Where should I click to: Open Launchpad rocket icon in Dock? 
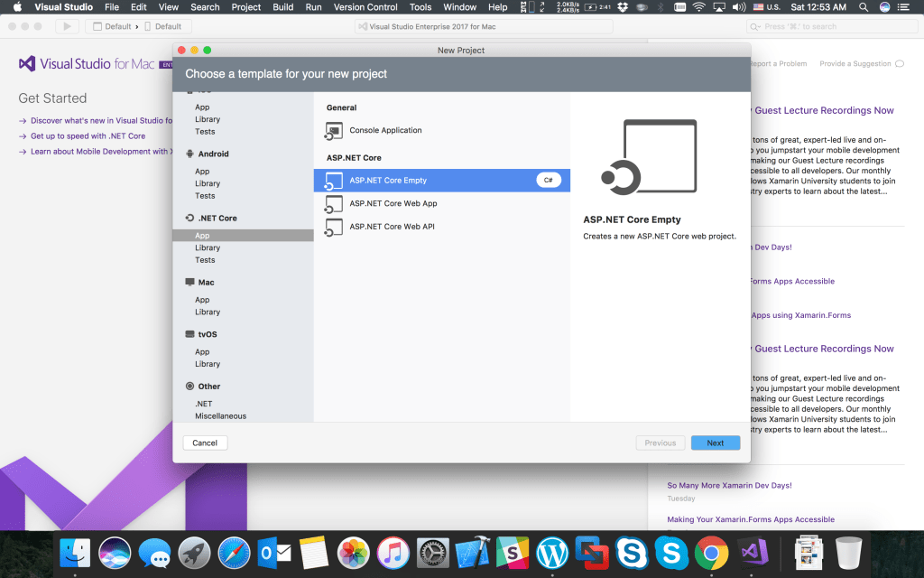point(194,554)
